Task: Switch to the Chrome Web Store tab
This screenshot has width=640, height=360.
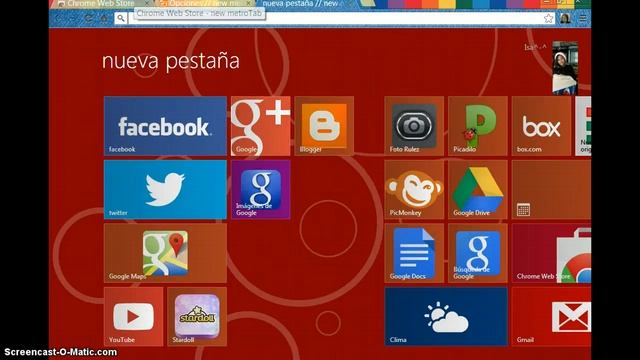Action: 100,4
